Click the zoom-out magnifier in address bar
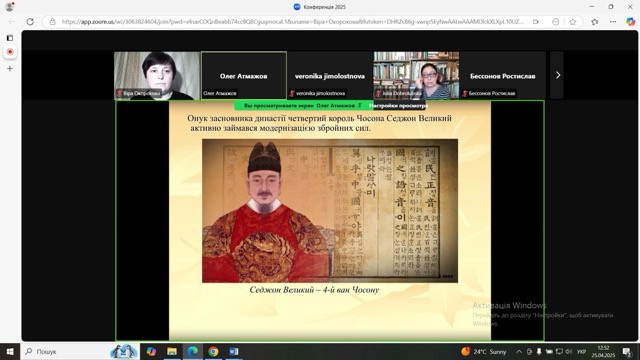The width and height of the screenshot is (640, 360). (556, 22)
